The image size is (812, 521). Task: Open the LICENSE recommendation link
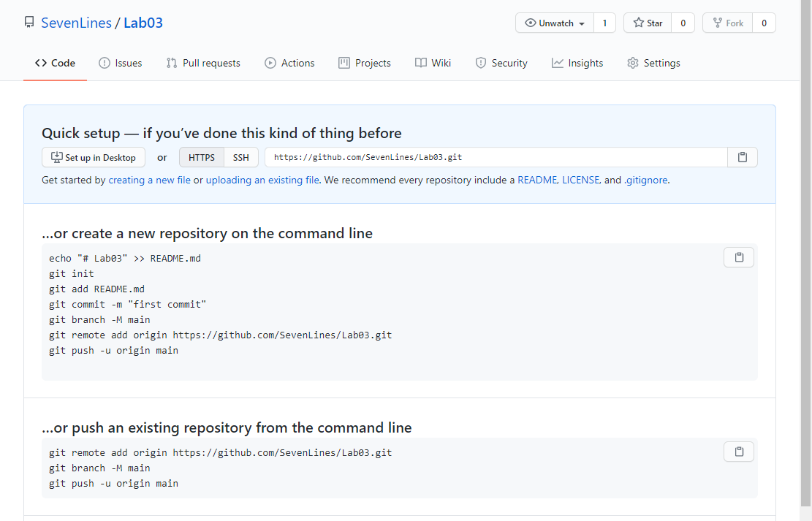point(581,180)
